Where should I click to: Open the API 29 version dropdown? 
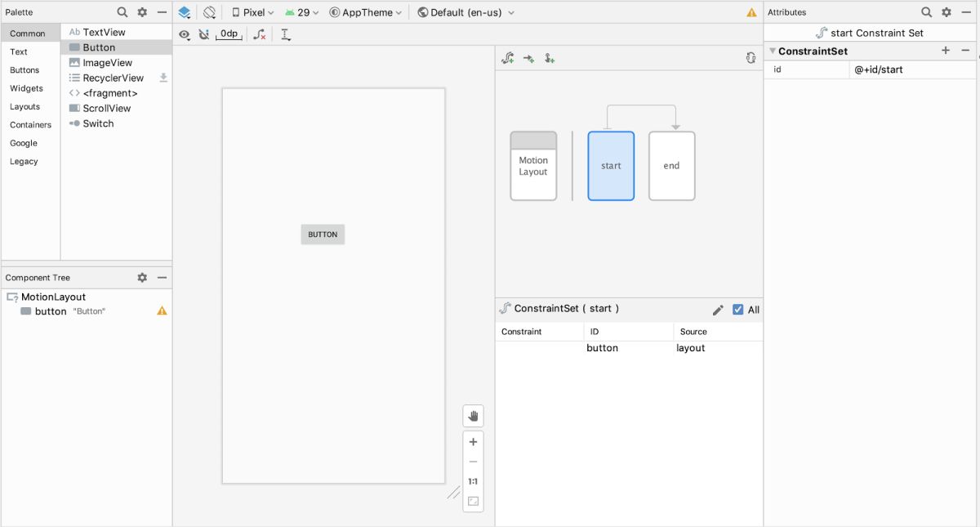coord(301,12)
